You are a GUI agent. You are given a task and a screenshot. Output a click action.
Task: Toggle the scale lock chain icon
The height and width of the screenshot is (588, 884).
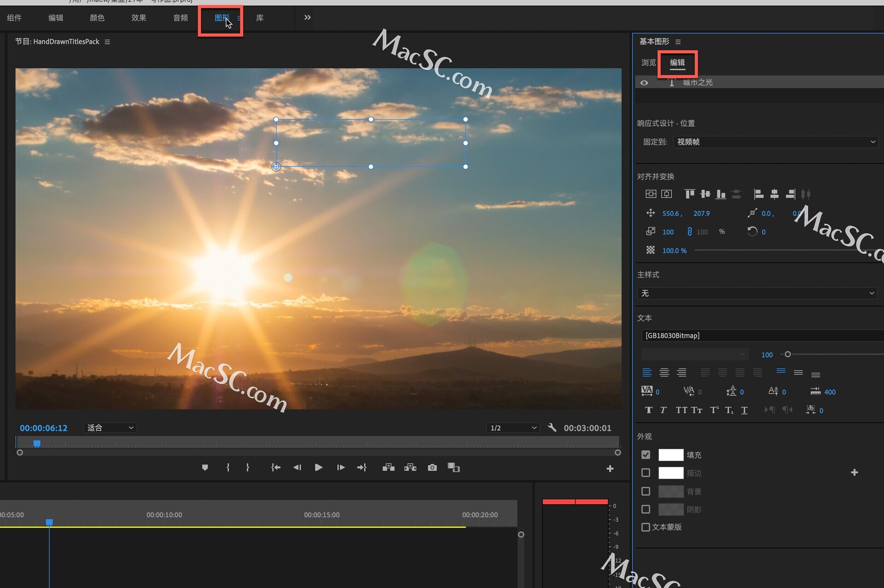pos(689,232)
